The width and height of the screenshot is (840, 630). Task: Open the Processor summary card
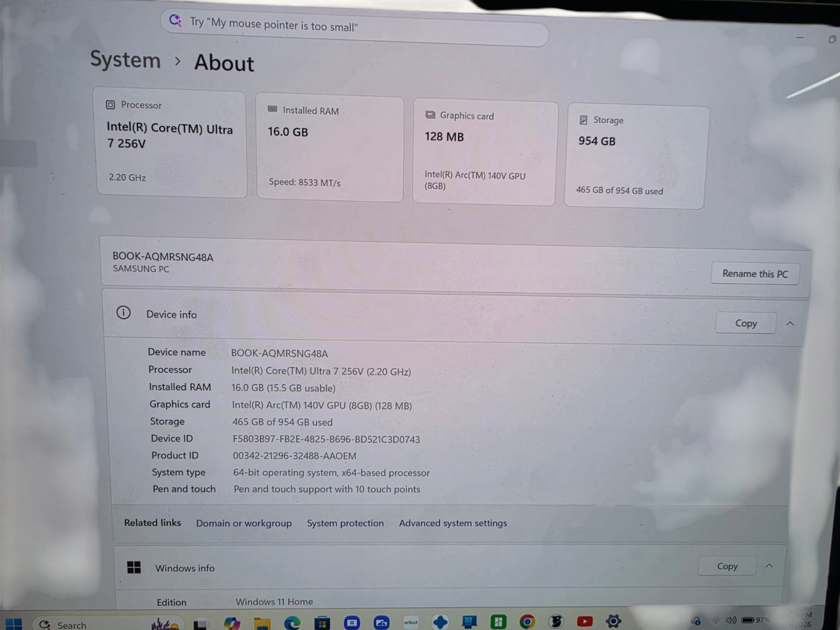point(171,142)
